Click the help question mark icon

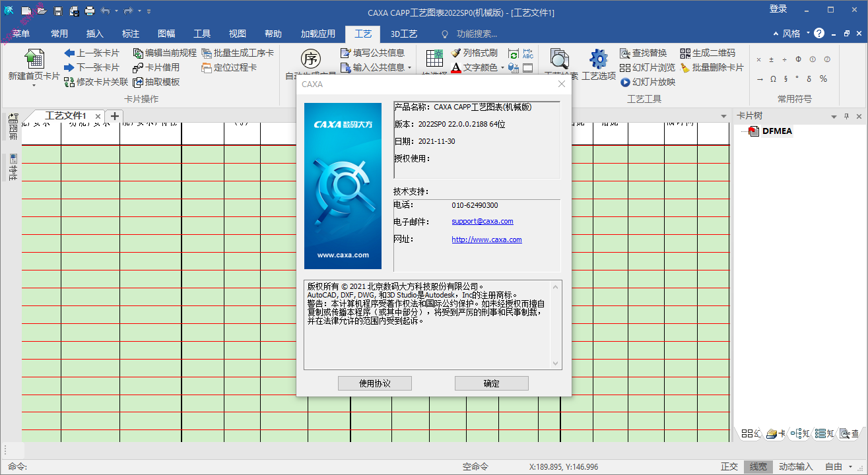819,33
